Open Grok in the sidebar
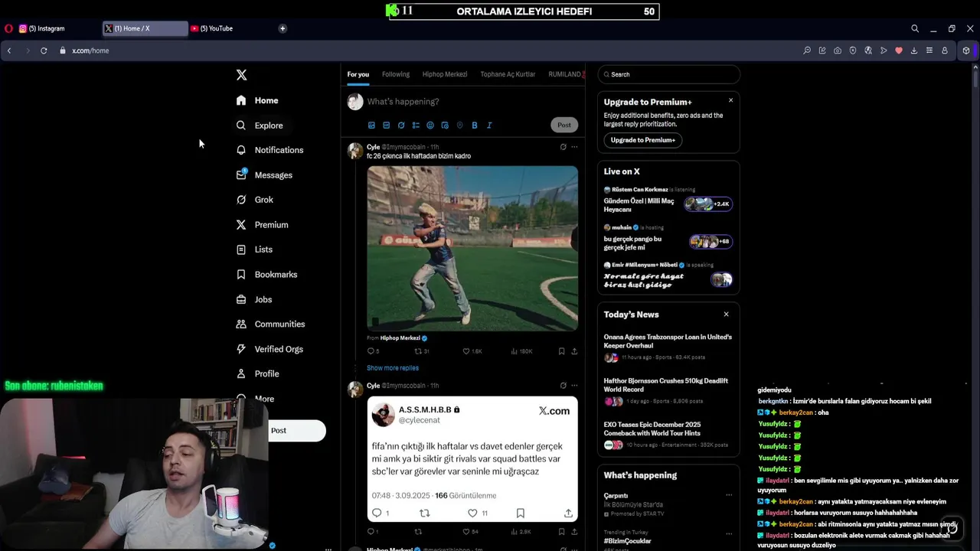Image resolution: width=980 pixels, height=551 pixels. pyautogui.click(x=254, y=200)
